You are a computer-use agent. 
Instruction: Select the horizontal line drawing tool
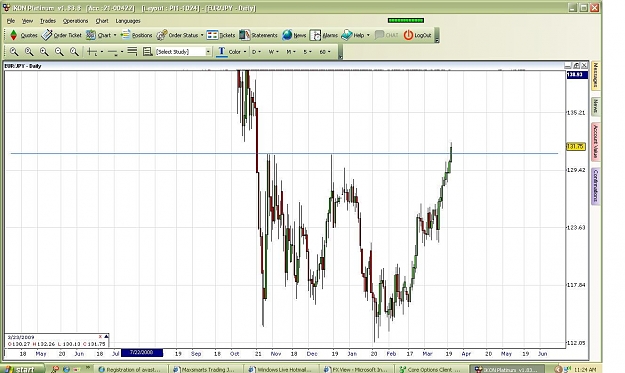[x=112, y=52]
